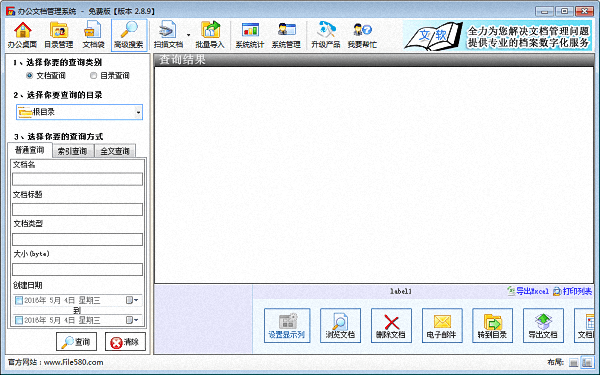Open the 扫描文档 dropdown arrow
600x375 pixels.
coord(188,35)
